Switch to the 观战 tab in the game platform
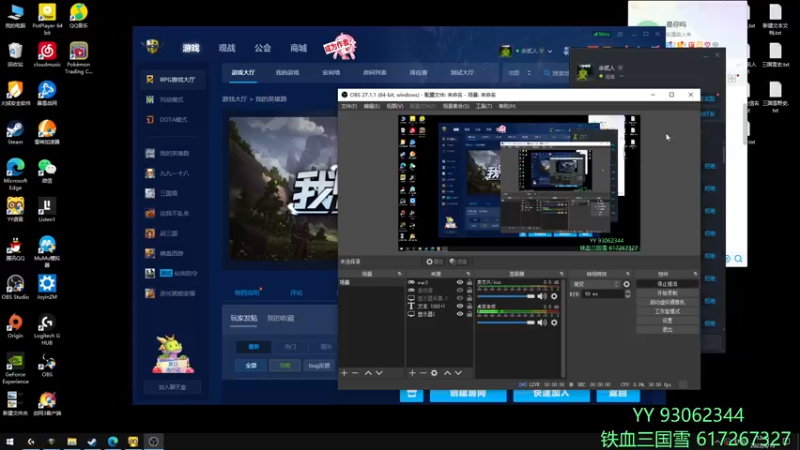The image size is (800, 450). [x=227, y=48]
